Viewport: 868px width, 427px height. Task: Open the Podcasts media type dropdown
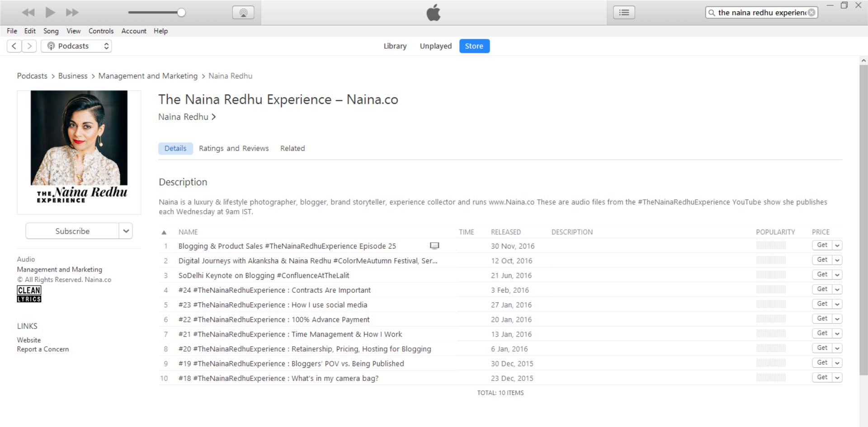[76, 46]
